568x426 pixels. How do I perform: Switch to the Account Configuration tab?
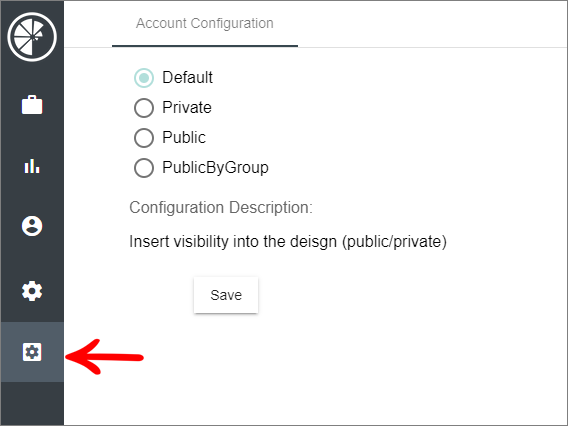tap(205, 24)
